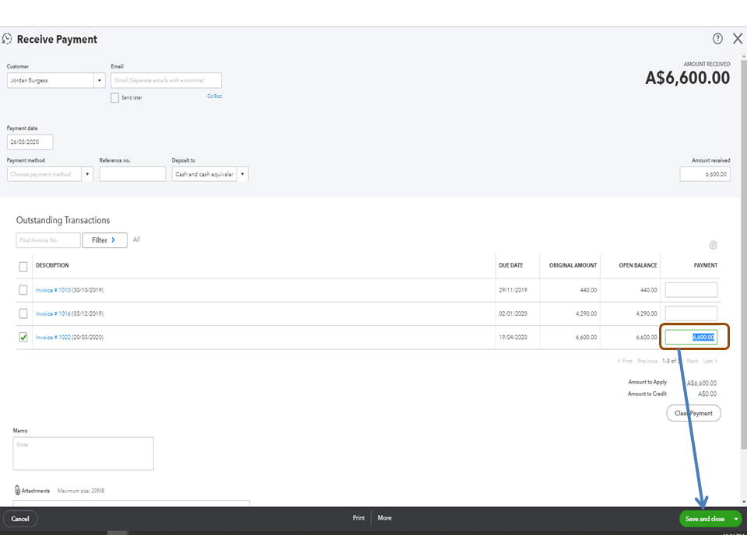Viewport: 747px width, 560px height.
Task: Close the Receive Payment window
Action: tap(738, 39)
